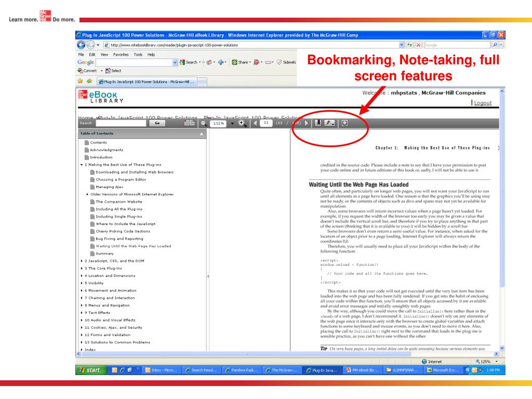
Task: Click the Select toolbar button
Action: click(113, 71)
